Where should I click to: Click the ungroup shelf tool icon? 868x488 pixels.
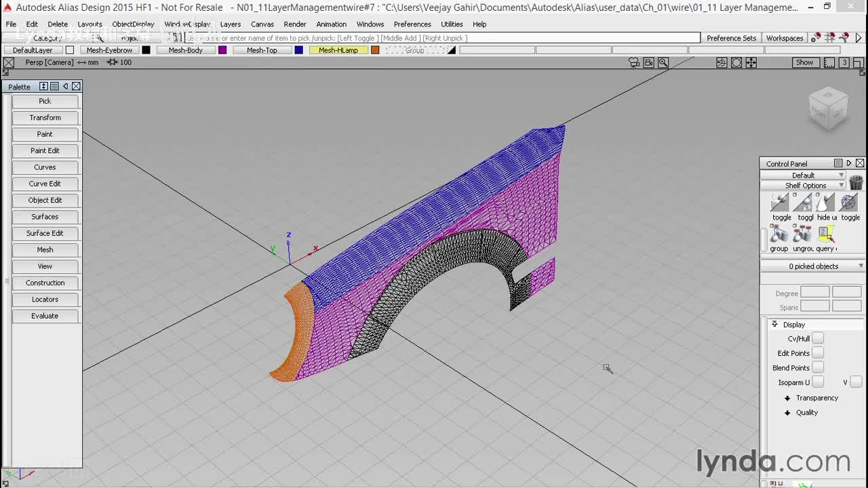pos(802,235)
